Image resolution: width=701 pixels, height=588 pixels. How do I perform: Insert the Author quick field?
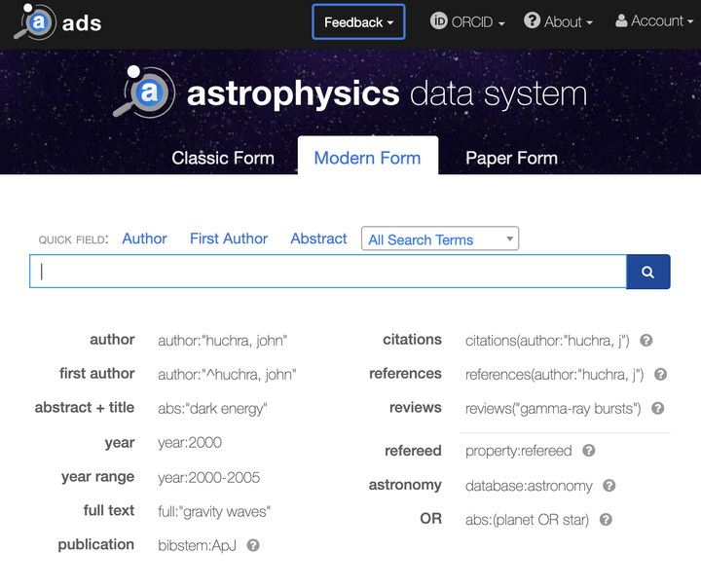[144, 239]
